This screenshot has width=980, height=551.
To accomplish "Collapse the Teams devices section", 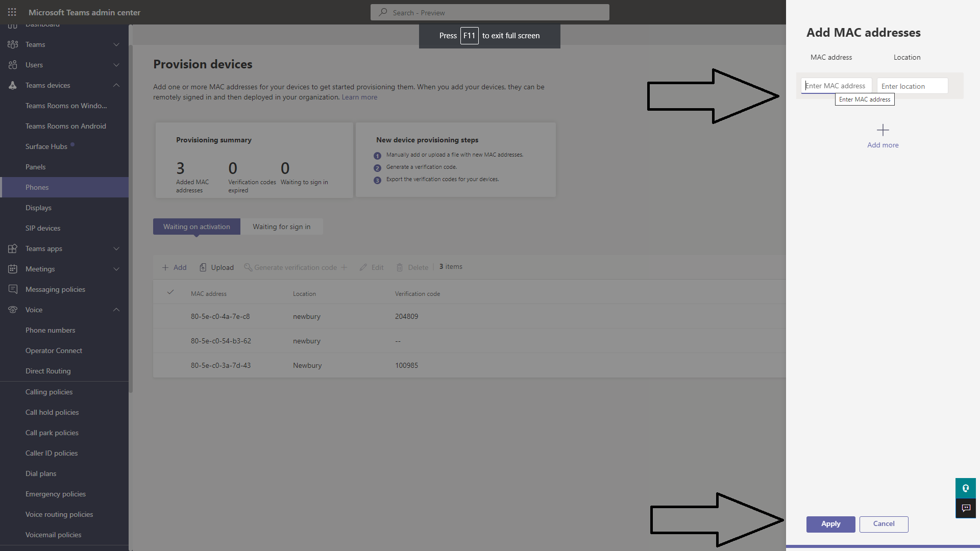I will 116,86.
